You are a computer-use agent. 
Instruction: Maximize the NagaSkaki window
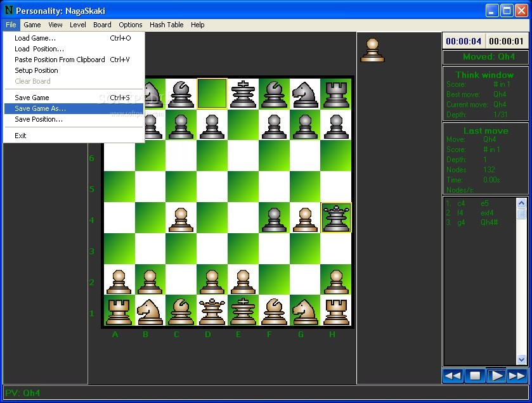coord(507,11)
